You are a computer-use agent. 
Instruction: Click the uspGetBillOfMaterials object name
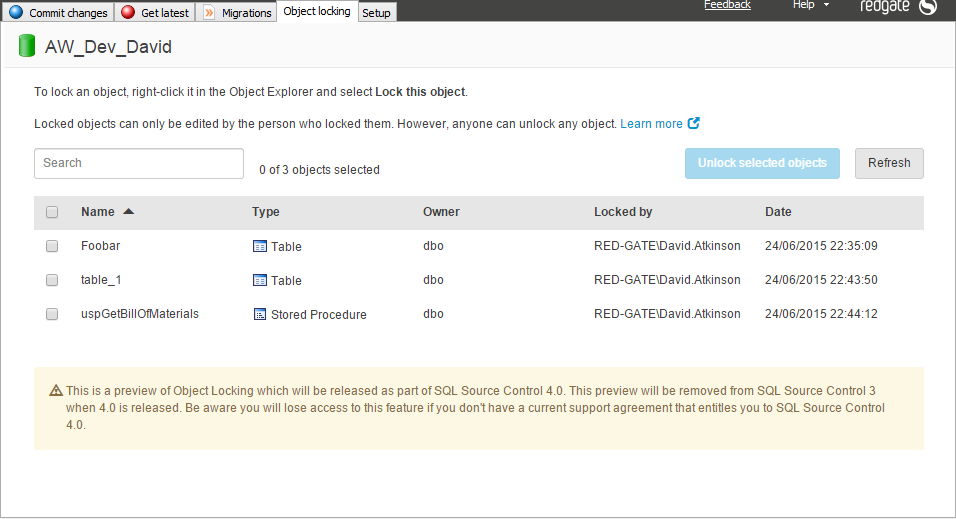(x=140, y=314)
